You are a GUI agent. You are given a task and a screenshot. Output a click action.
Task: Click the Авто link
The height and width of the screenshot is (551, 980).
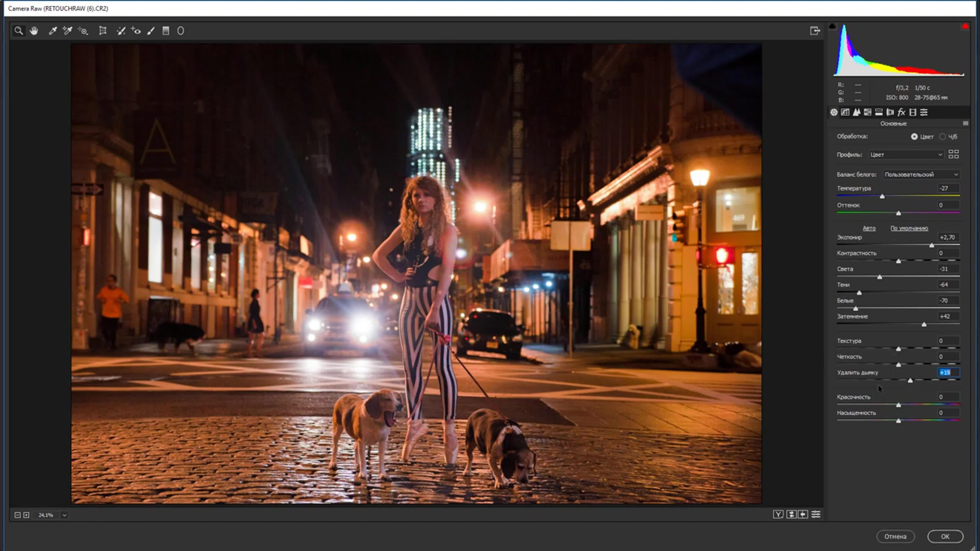[869, 228]
